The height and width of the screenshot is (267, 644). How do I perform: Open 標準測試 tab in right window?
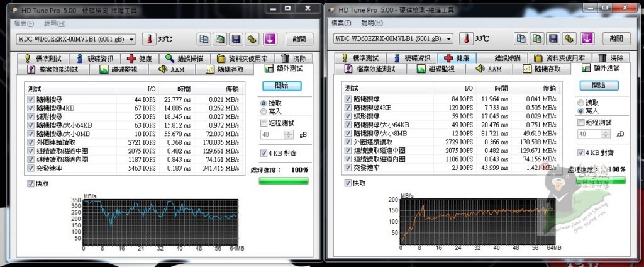pyautogui.click(x=360, y=59)
